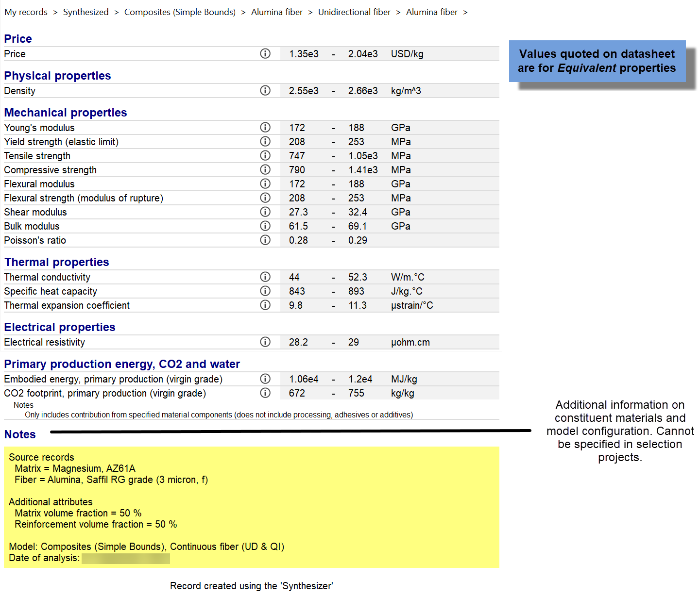This screenshot has height=598, width=700.
Task: Select the Thermal properties heading
Action: pos(56,262)
